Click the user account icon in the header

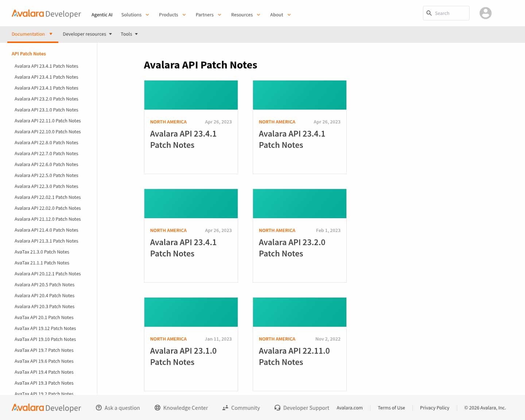point(485,13)
